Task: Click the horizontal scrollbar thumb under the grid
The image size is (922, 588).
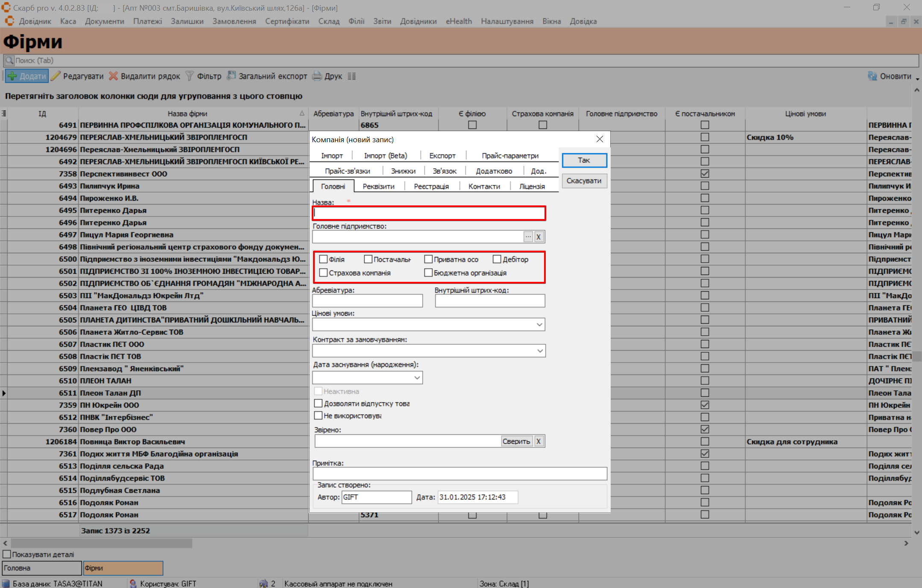Action: pos(102,543)
